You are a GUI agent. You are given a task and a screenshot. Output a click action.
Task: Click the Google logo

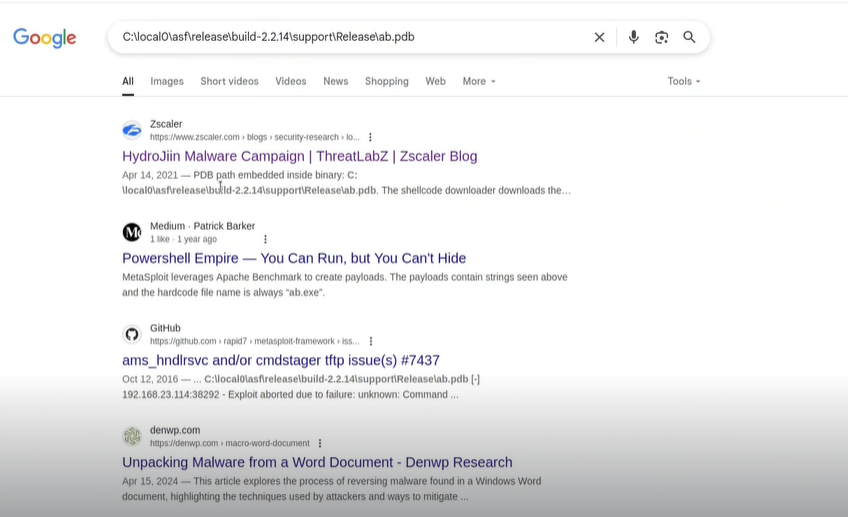click(x=44, y=38)
